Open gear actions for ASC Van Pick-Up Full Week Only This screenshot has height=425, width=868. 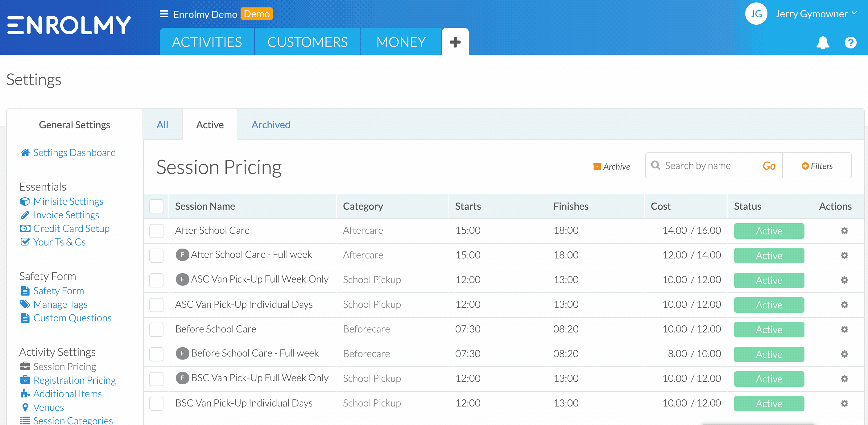(844, 280)
